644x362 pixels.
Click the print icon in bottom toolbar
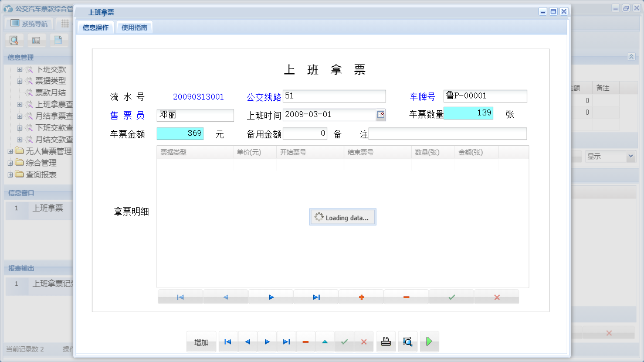[x=385, y=341]
